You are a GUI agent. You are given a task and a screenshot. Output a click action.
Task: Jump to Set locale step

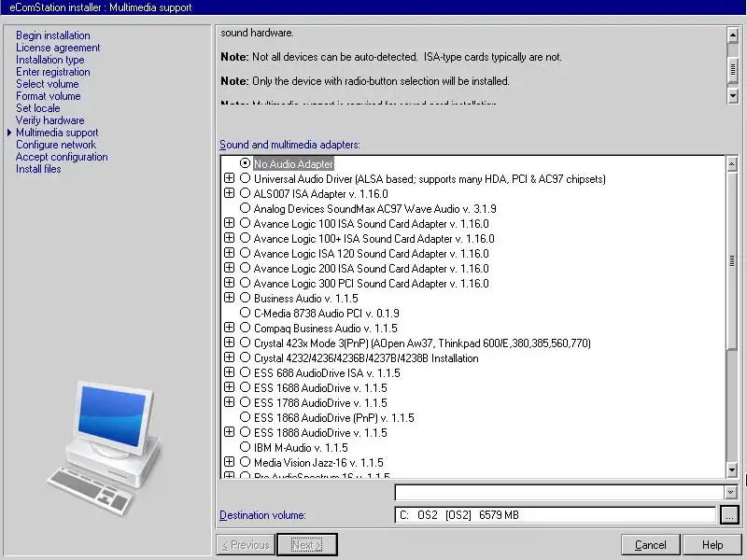tap(38, 108)
